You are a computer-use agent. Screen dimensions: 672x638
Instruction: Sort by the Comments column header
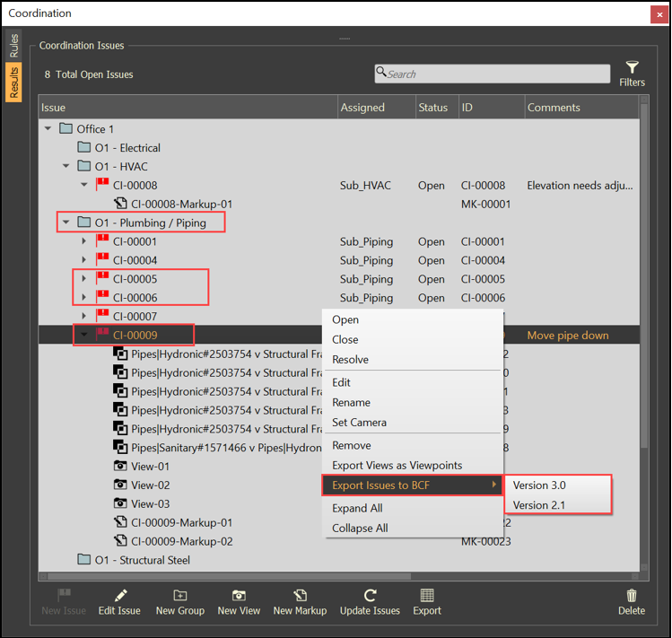point(581,107)
